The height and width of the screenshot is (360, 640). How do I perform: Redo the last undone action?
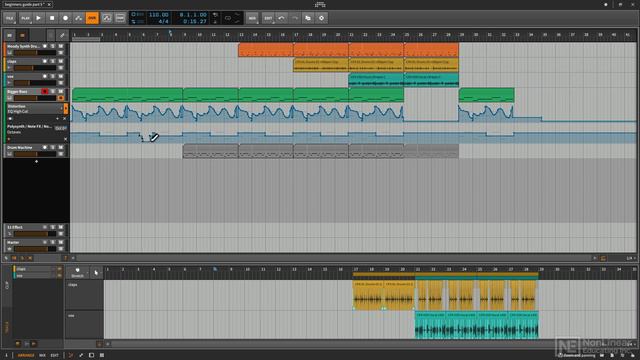(295, 18)
